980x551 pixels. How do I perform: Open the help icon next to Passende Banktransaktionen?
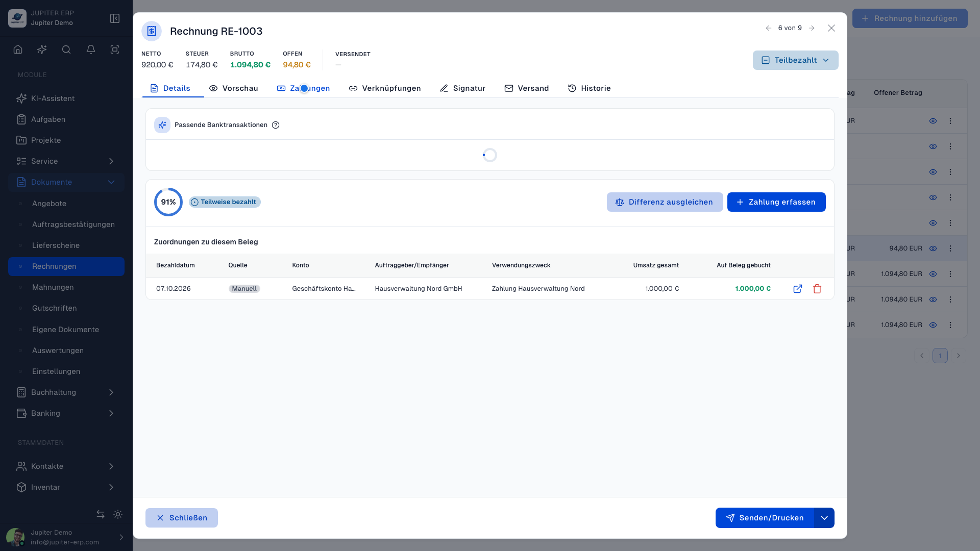click(276, 125)
